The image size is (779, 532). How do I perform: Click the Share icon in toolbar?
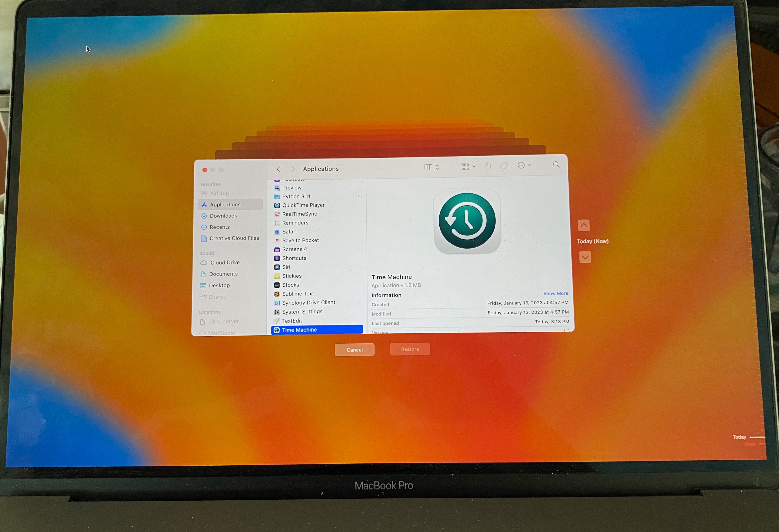488,166
